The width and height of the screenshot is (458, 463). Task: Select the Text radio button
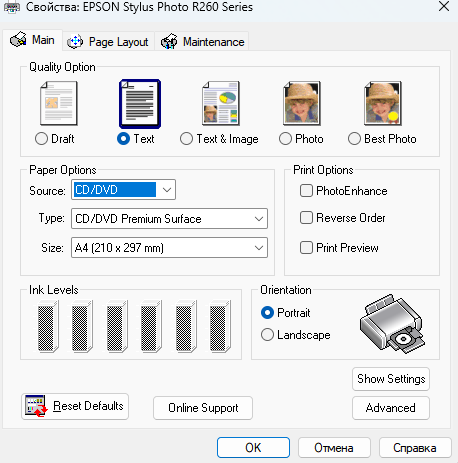[x=123, y=139]
